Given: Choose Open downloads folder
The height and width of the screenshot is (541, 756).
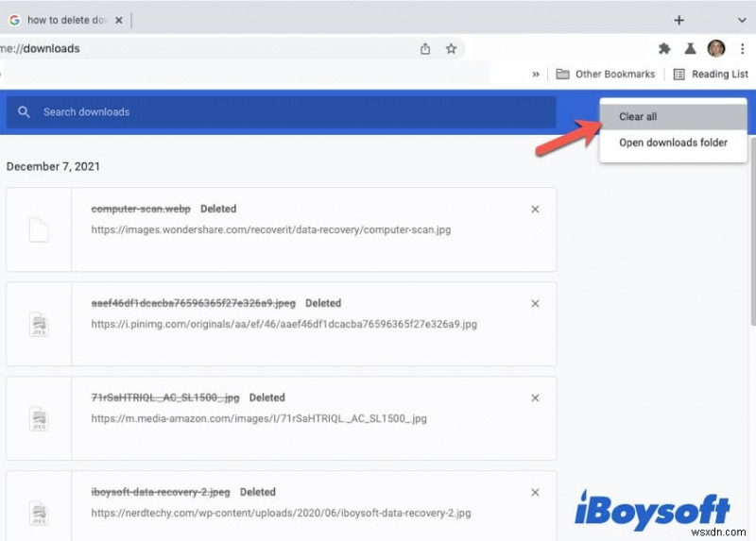Looking at the screenshot, I should click(673, 143).
